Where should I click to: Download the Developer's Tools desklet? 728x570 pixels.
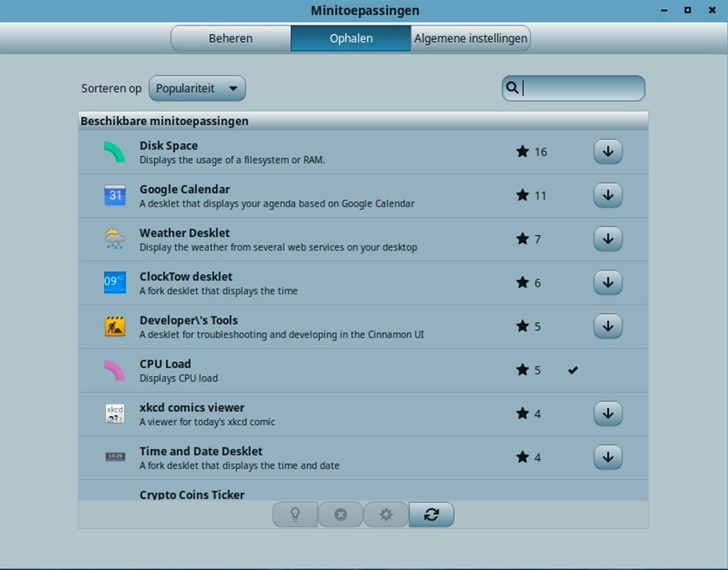(608, 327)
